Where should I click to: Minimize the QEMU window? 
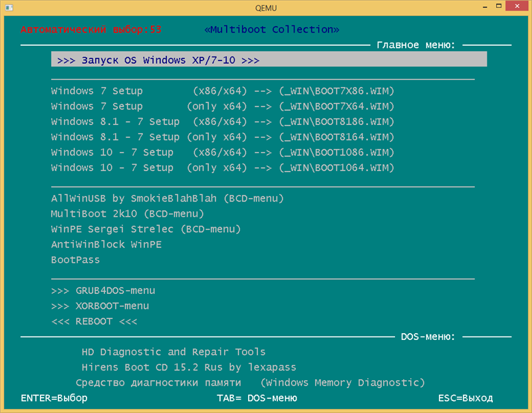(x=485, y=7)
